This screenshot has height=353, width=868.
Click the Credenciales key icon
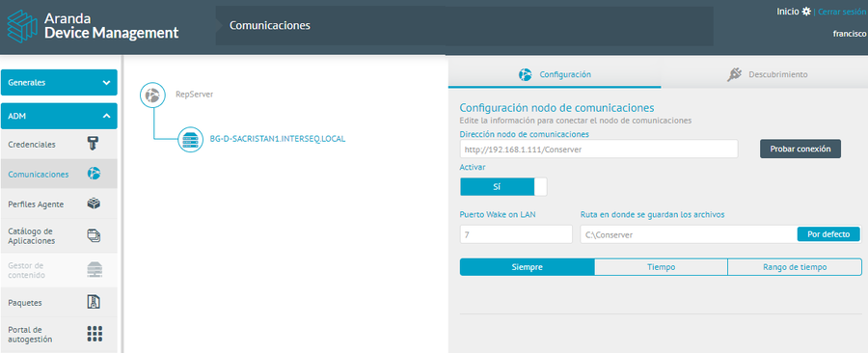94,145
